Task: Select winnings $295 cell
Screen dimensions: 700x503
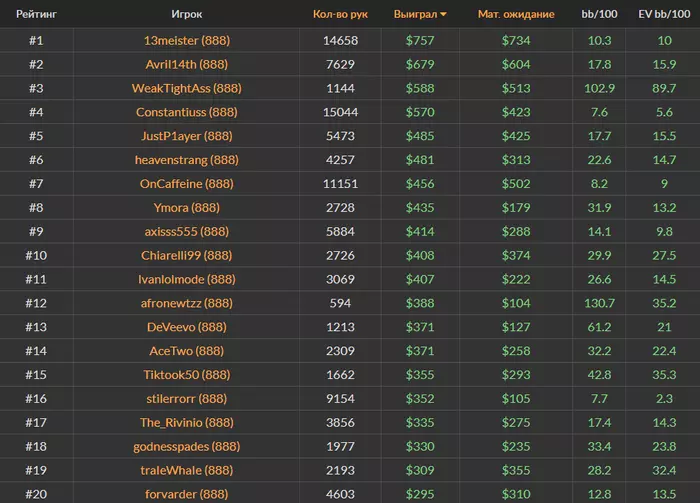Action: pos(420,494)
